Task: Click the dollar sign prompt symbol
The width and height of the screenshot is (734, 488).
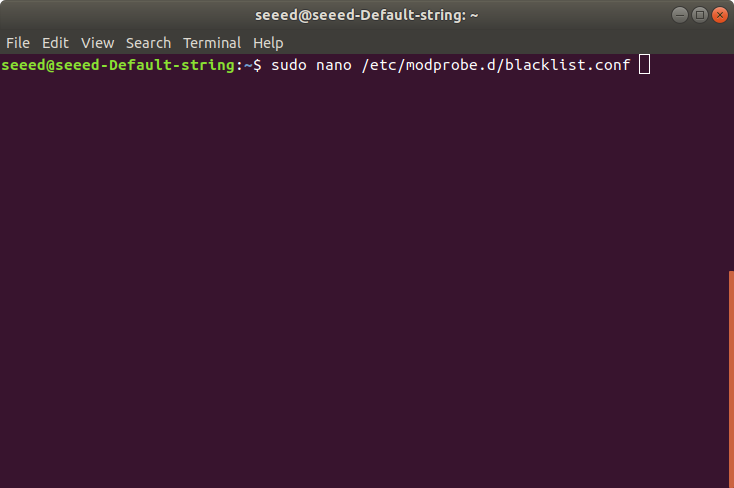Action: pyautogui.click(x=257, y=65)
